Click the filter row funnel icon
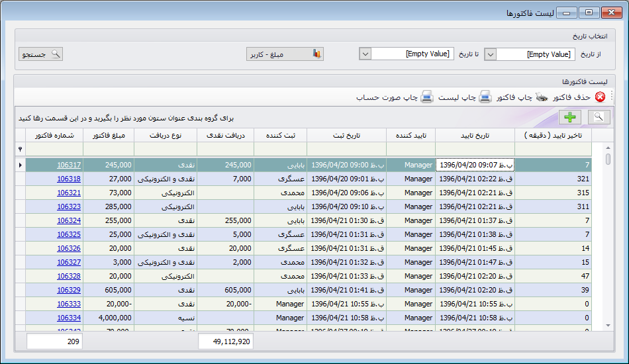Viewport: 629px width, 364px height. (x=21, y=149)
